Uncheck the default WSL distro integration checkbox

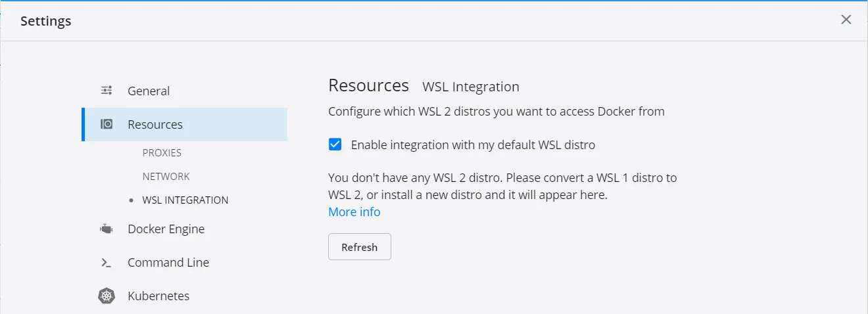335,145
